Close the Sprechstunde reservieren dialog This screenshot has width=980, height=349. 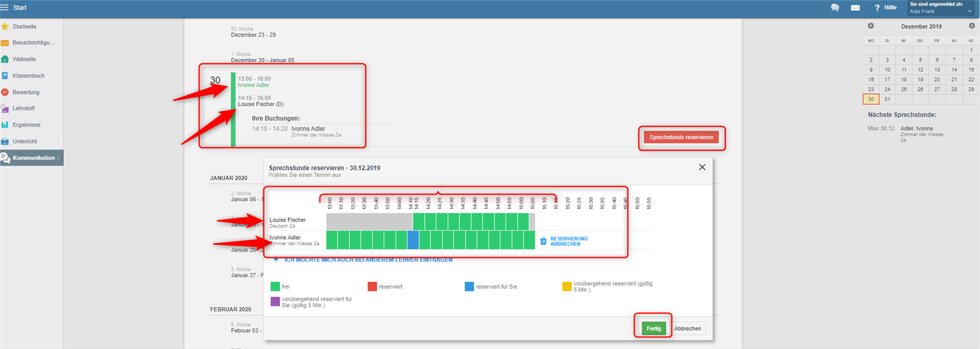pos(702,167)
